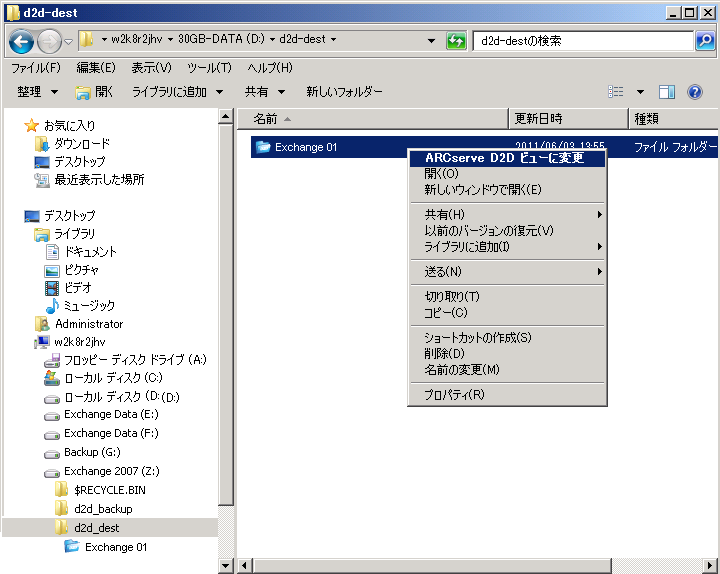Expand the 30GB-DATA (D:) breadcrumb arrow
The height and width of the screenshot is (574, 720).
[272, 39]
